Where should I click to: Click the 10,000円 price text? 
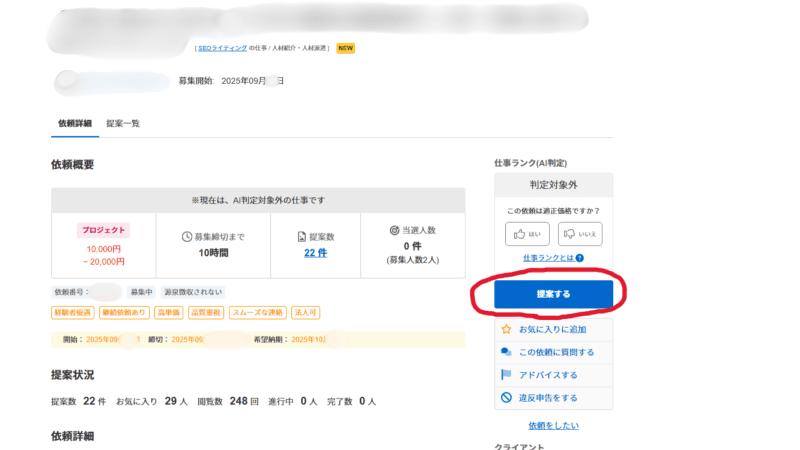click(104, 249)
